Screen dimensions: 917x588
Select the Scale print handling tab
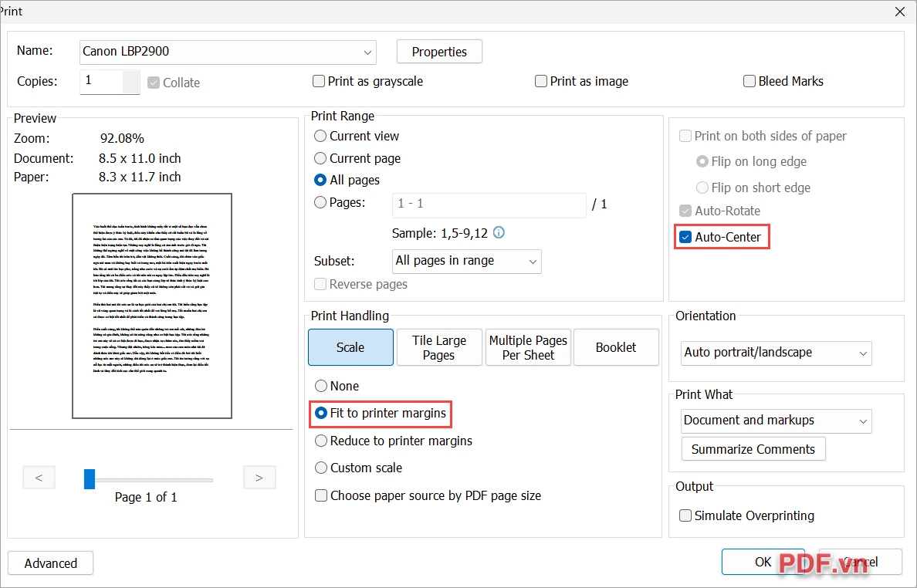coord(350,347)
